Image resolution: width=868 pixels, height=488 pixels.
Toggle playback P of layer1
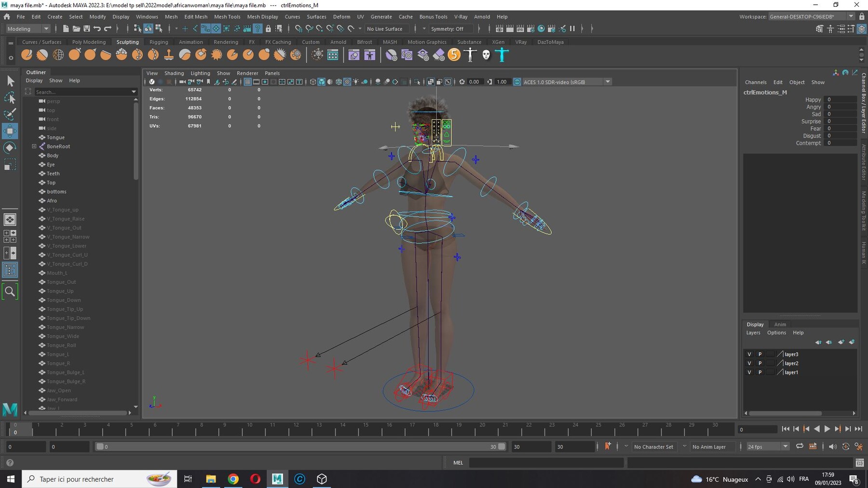click(760, 372)
